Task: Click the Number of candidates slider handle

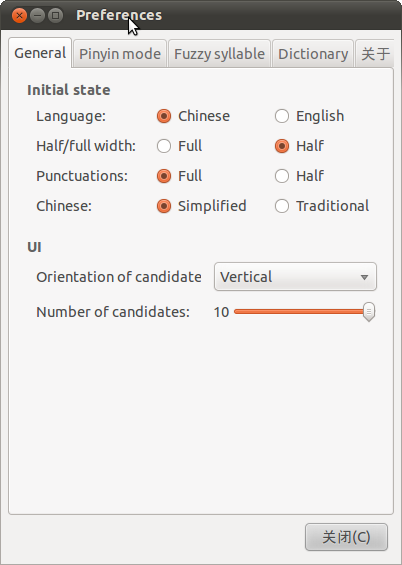Action: 368,312
